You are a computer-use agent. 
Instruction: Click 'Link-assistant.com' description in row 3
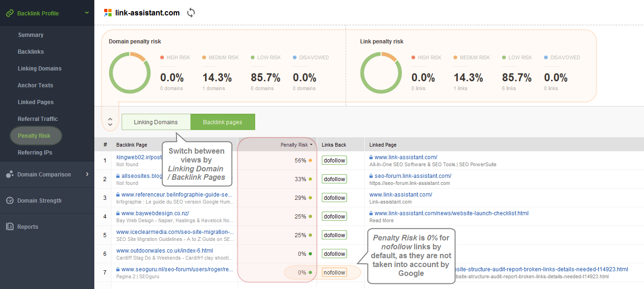[390, 202]
